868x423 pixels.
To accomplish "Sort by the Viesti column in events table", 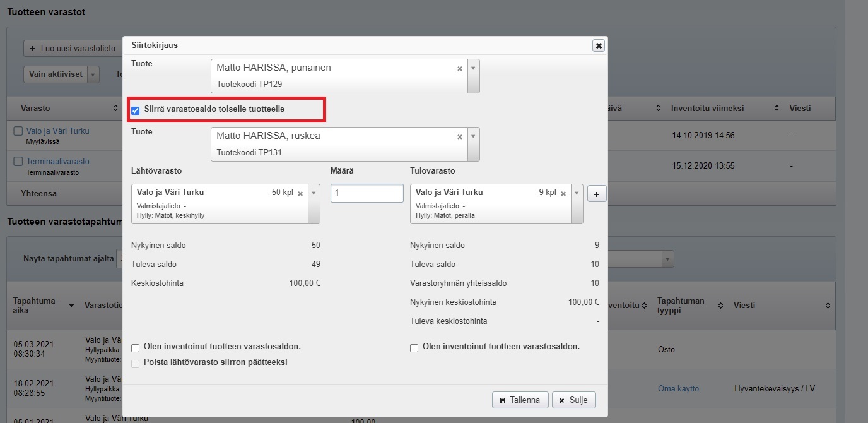I will point(828,306).
